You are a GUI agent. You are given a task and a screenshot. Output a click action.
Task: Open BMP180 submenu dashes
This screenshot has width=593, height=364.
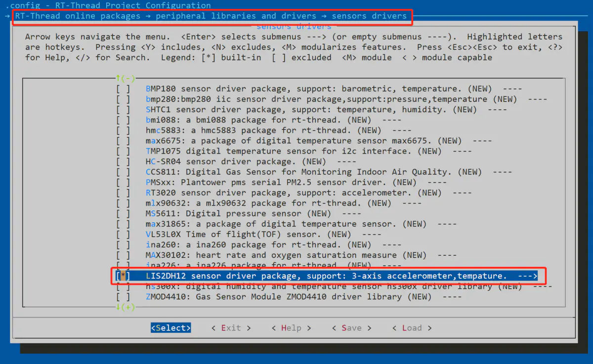[512, 89]
